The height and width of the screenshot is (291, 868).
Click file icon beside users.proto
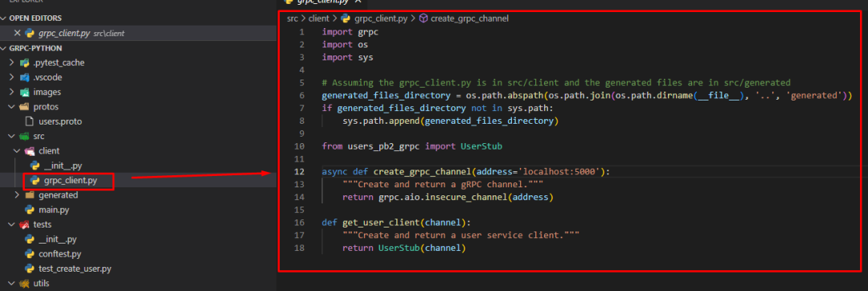30,121
